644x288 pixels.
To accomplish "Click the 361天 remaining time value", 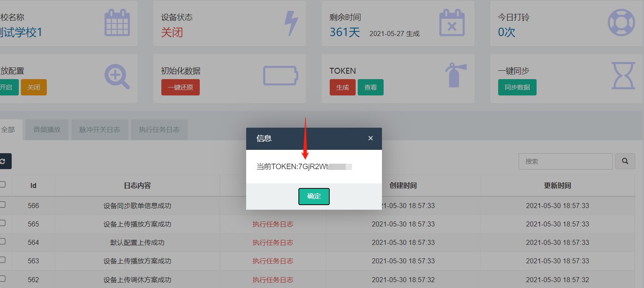I will (345, 32).
